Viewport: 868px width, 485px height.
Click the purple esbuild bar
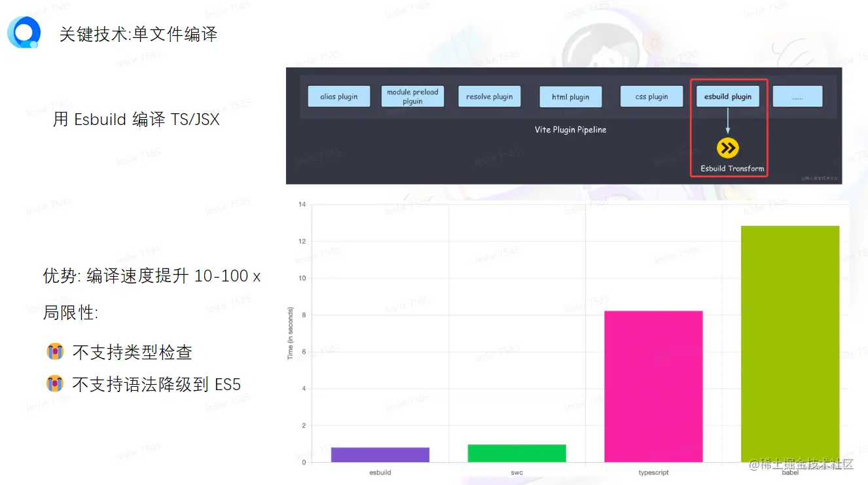click(380, 455)
